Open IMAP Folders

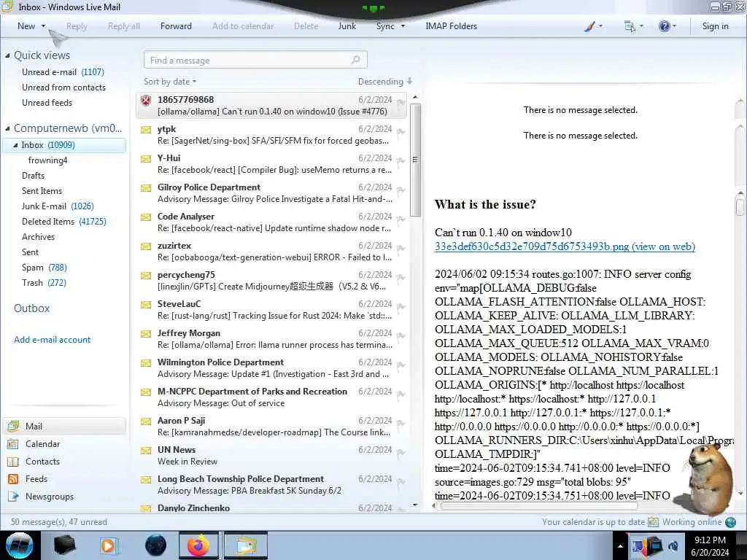click(451, 26)
